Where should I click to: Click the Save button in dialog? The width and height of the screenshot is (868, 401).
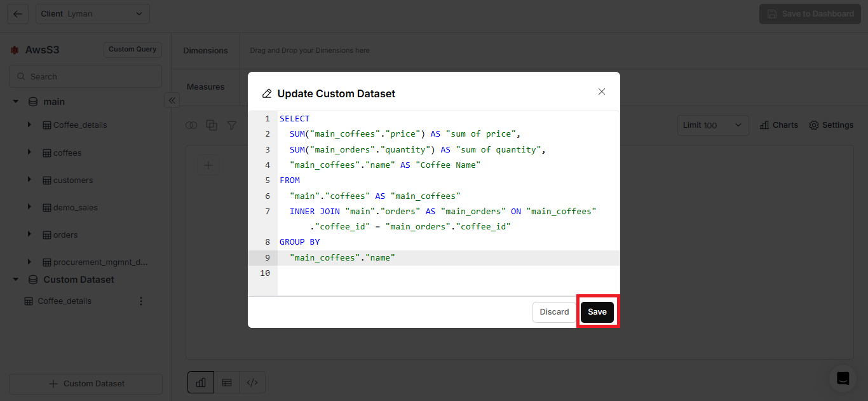[x=597, y=312]
